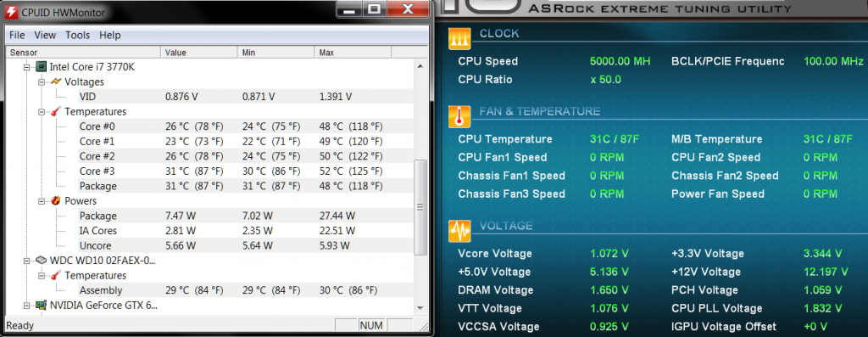Collapse the NVIDIA GeForce GTX node
The image size is (868, 337).
click(26, 306)
